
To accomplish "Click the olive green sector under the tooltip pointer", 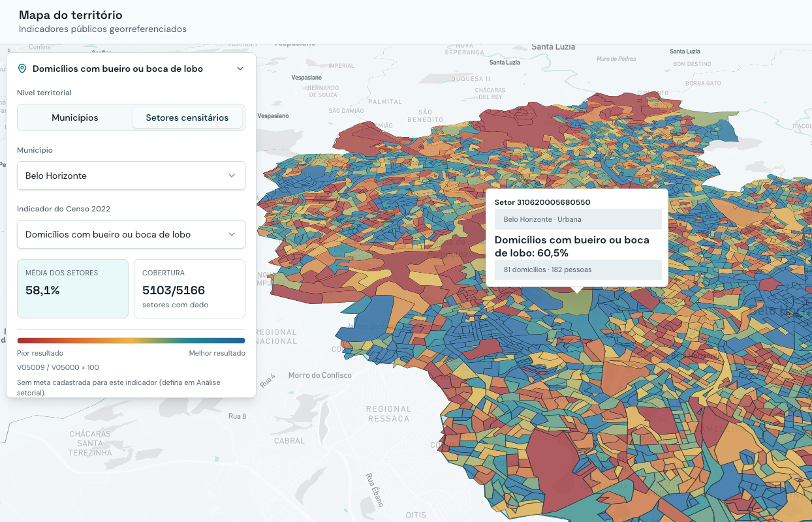I will [574, 301].
